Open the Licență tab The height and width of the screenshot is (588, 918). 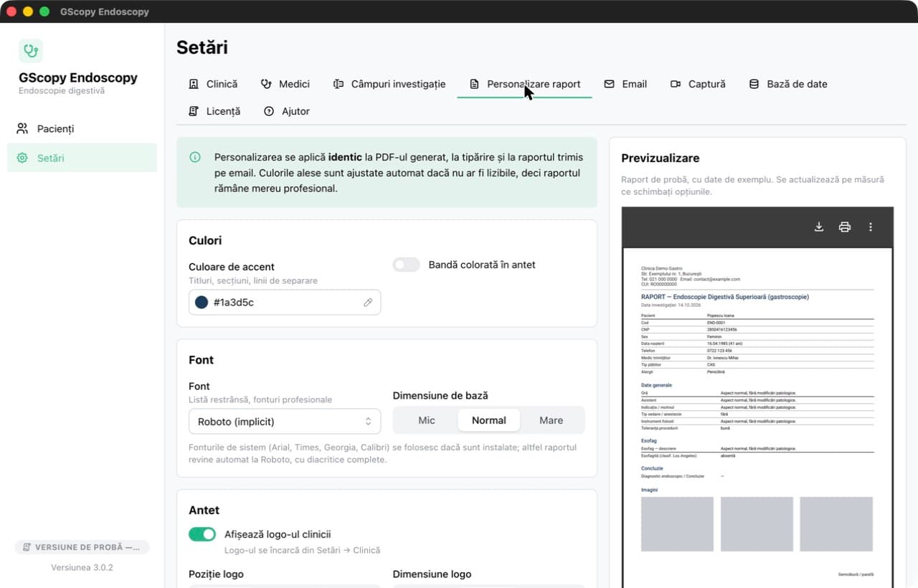[x=214, y=111]
